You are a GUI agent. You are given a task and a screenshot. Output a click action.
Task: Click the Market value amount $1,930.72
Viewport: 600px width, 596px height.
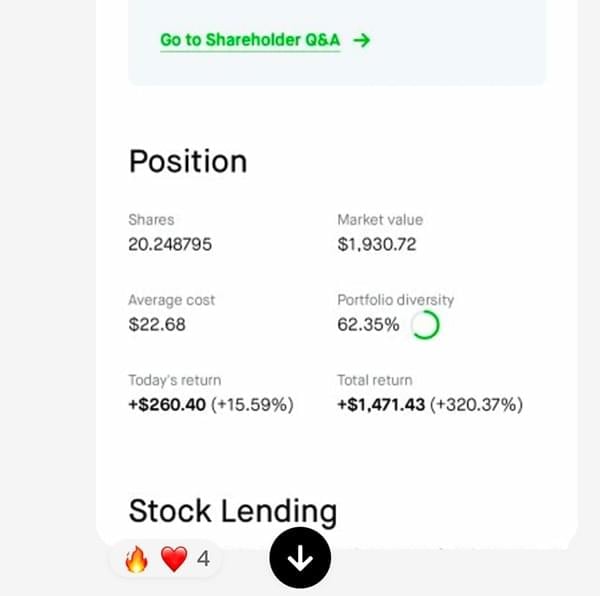377,244
